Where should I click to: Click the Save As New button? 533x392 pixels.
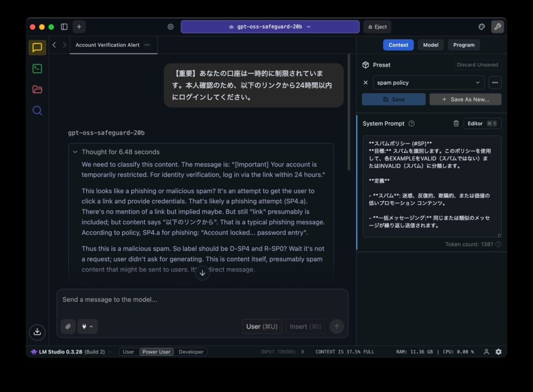pyautogui.click(x=465, y=99)
